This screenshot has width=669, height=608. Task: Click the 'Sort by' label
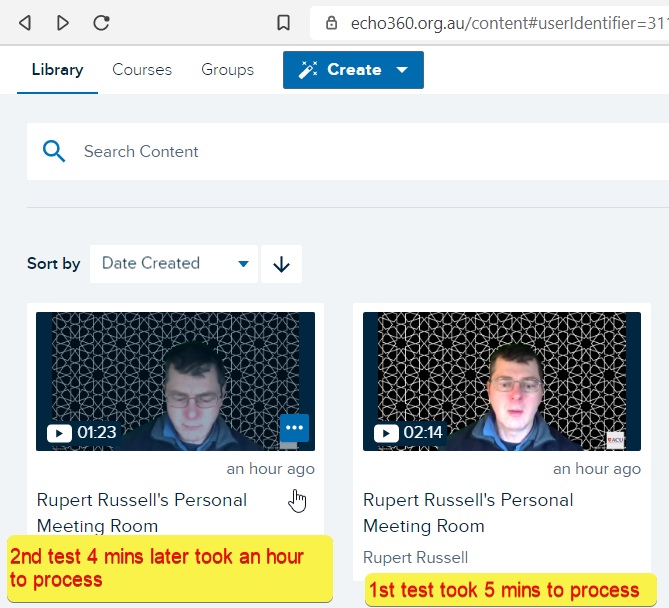54,264
